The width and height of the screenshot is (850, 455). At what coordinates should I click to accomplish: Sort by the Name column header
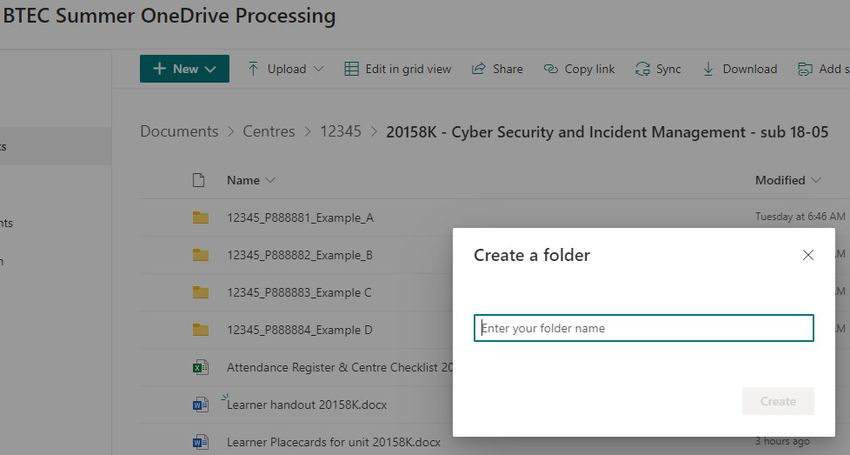pos(243,180)
